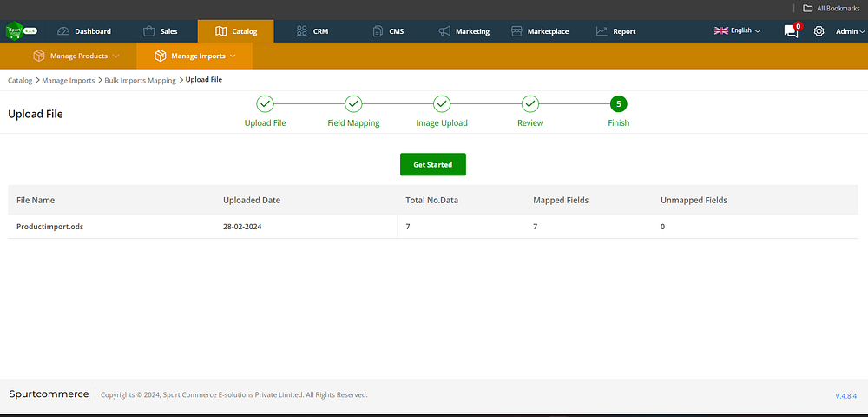Click the Upload File step checkmark
This screenshot has width=868, height=417.
[x=265, y=103]
